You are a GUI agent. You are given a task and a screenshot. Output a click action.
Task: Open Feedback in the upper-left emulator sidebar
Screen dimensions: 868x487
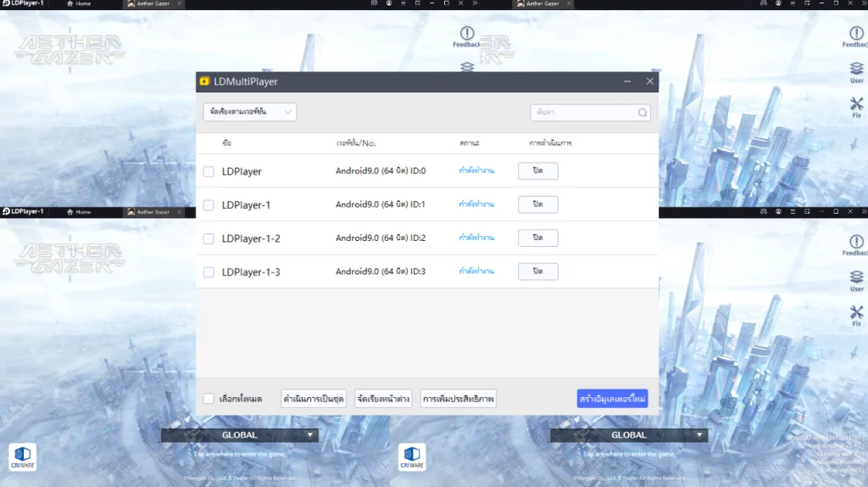[467, 36]
